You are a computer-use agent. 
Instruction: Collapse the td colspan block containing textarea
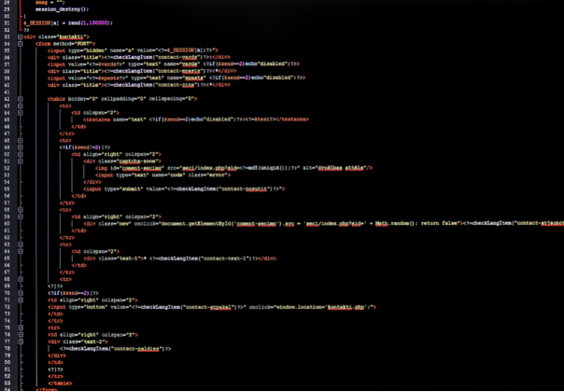(20, 112)
